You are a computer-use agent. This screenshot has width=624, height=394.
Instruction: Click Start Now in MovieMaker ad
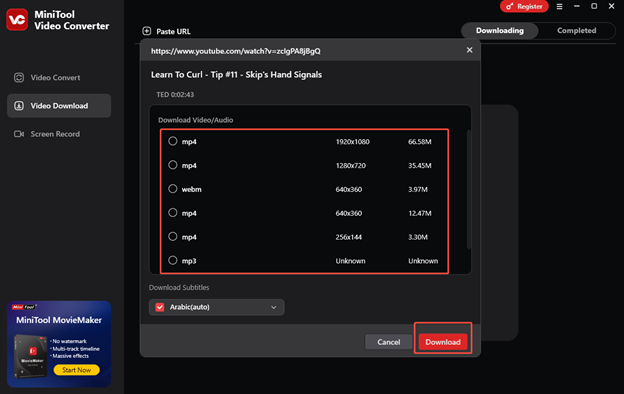[76, 370]
